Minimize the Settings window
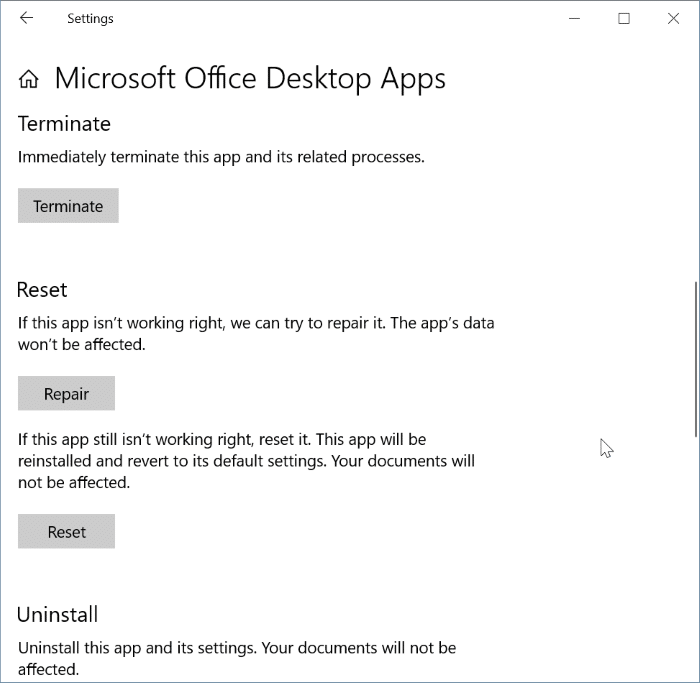Screen dimensions: 700x683 pos(575,18)
